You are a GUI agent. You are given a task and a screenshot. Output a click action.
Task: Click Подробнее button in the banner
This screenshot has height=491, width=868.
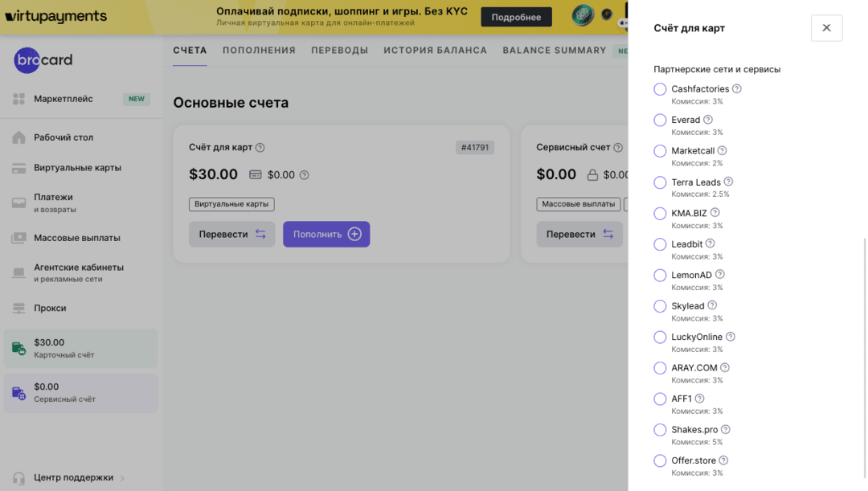(516, 17)
